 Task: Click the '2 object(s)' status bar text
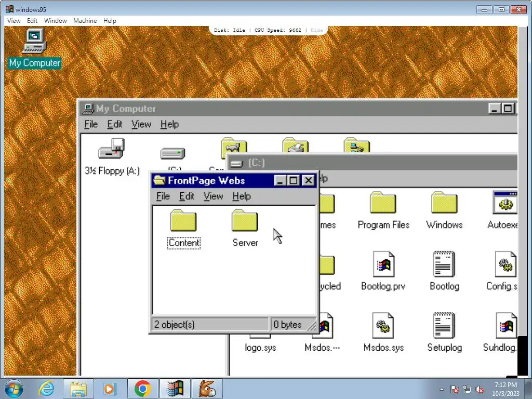coord(175,325)
